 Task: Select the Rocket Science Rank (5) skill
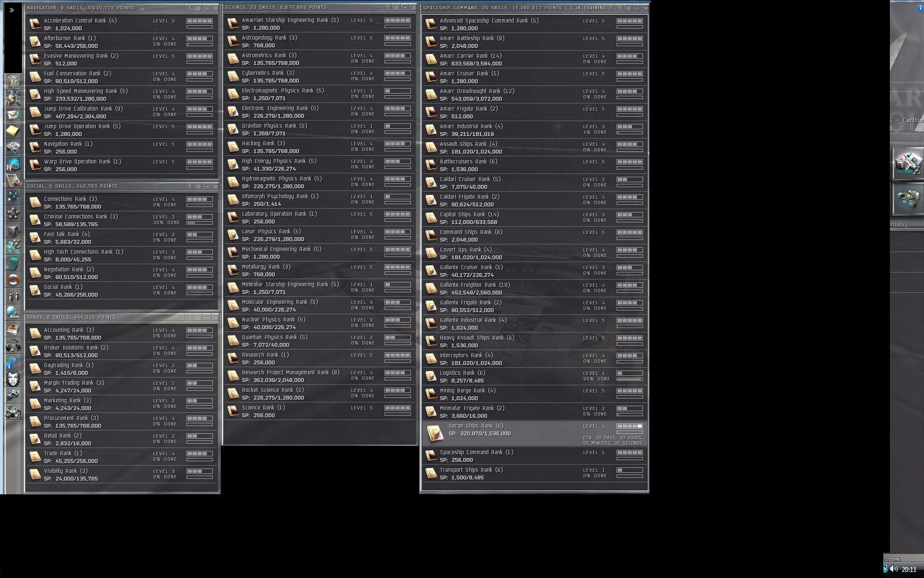tap(320, 394)
